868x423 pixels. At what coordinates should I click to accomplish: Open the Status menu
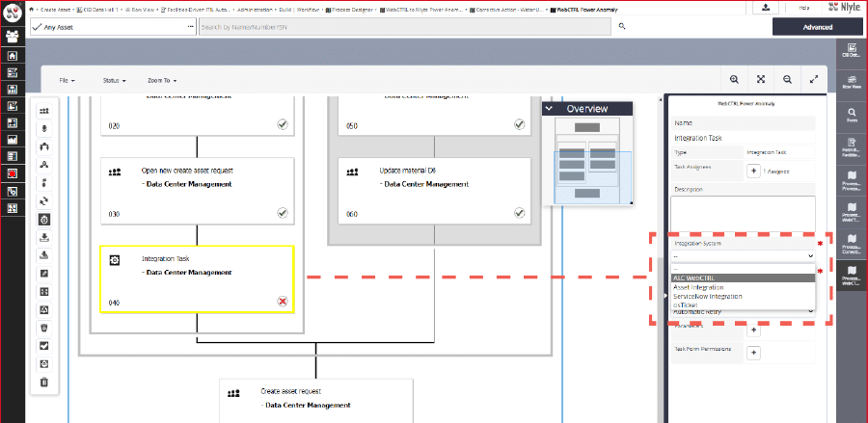point(114,81)
